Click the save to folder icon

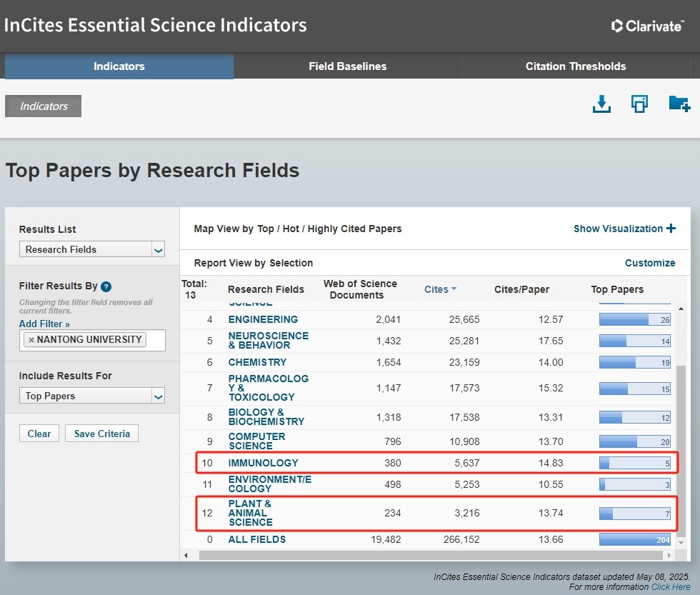coord(679,104)
